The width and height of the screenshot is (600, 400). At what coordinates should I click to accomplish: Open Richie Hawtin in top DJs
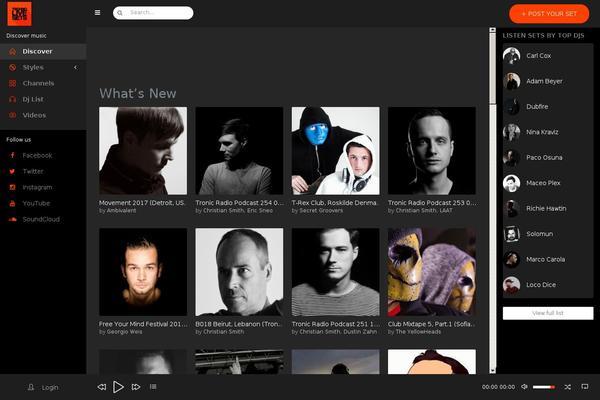(546, 209)
